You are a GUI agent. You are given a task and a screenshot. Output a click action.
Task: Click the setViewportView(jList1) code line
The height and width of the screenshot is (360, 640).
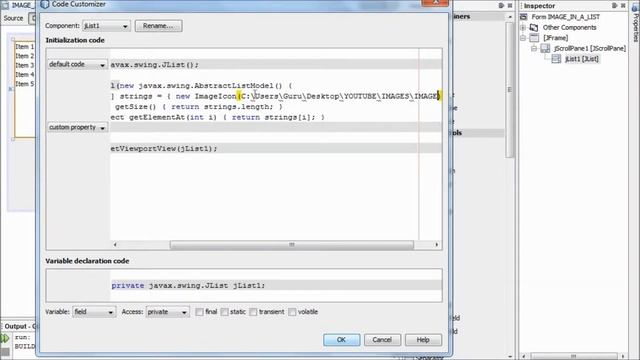pos(164,149)
